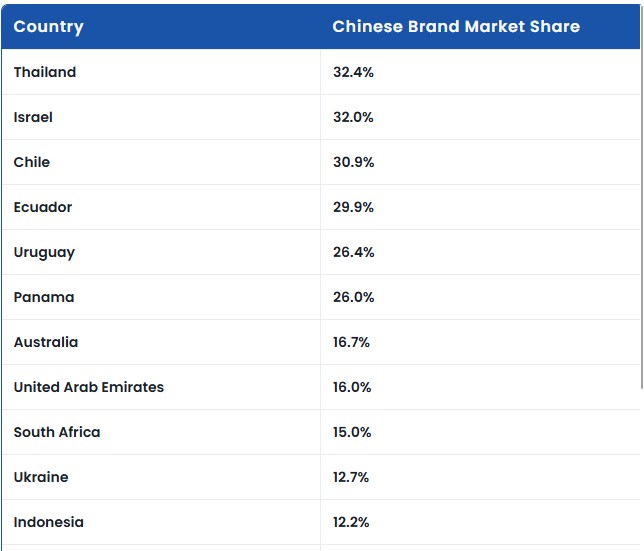644x551 pixels.
Task: Select the 30.9% value for Chile
Action: [353, 162]
